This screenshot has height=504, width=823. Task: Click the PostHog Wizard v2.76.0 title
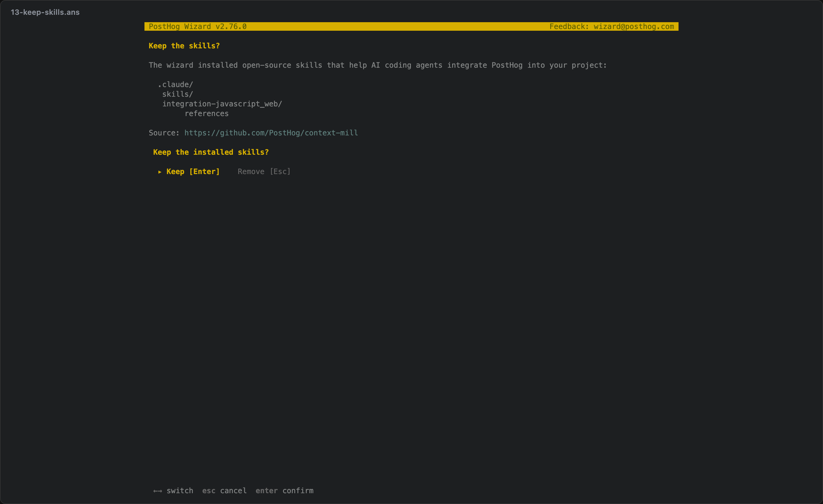click(198, 26)
